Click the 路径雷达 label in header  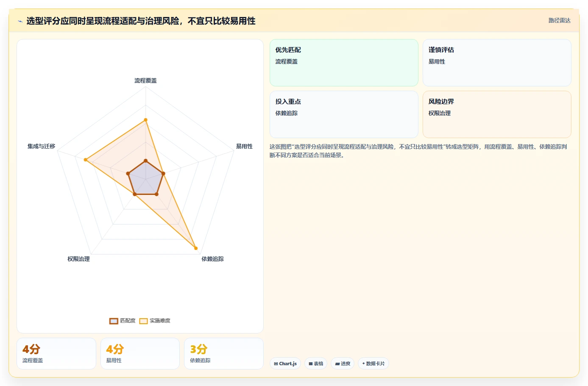pyautogui.click(x=559, y=20)
